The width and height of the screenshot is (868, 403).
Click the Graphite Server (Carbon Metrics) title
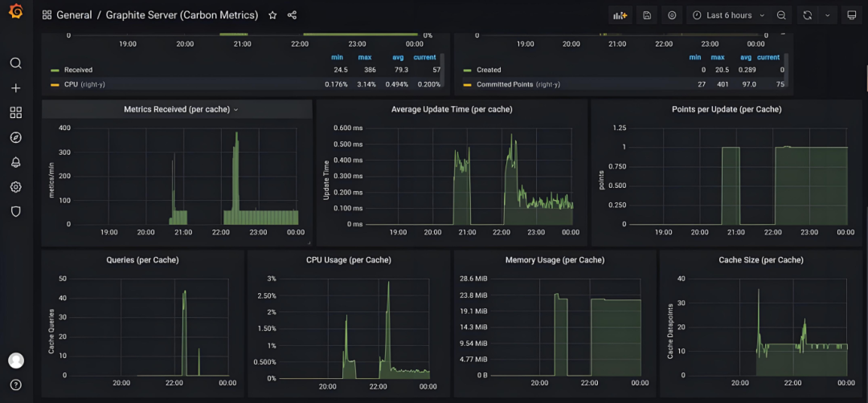[x=181, y=15]
